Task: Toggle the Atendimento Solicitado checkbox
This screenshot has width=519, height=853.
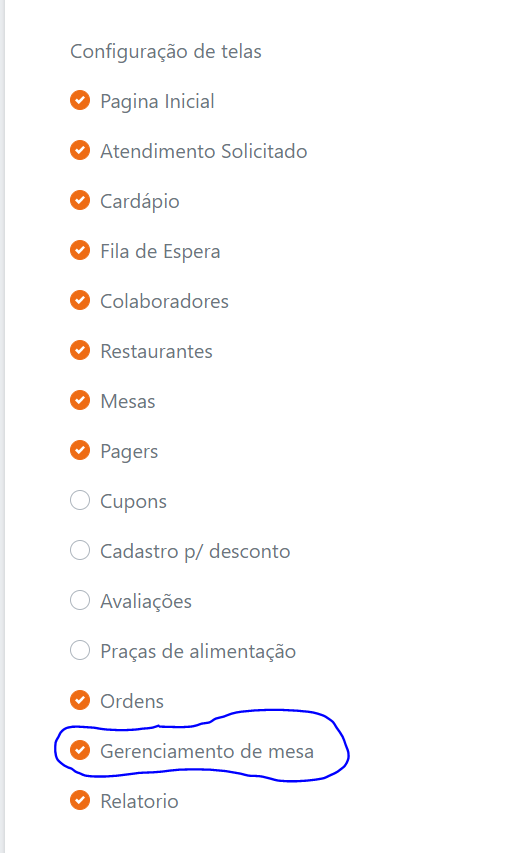Action: tap(80, 150)
